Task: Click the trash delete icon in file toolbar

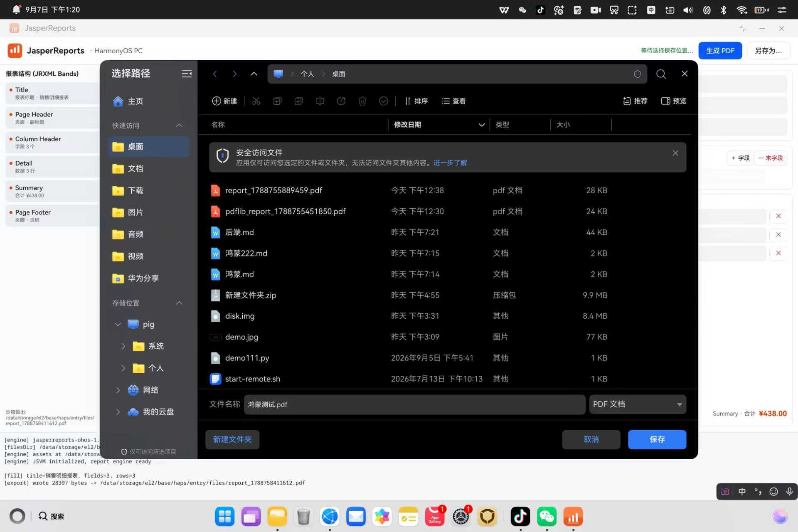Action: coord(362,101)
